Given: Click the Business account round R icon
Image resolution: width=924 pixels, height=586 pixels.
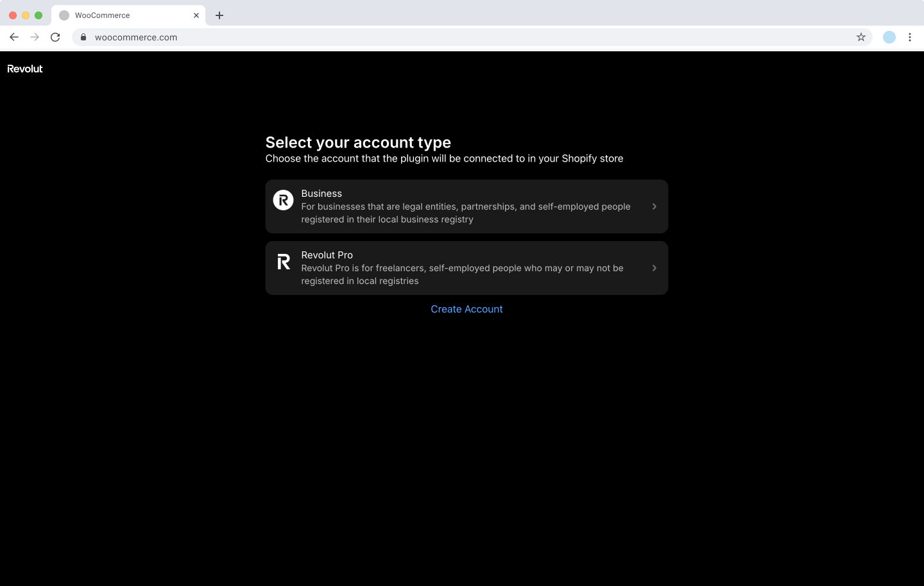Looking at the screenshot, I should pyautogui.click(x=283, y=200).
